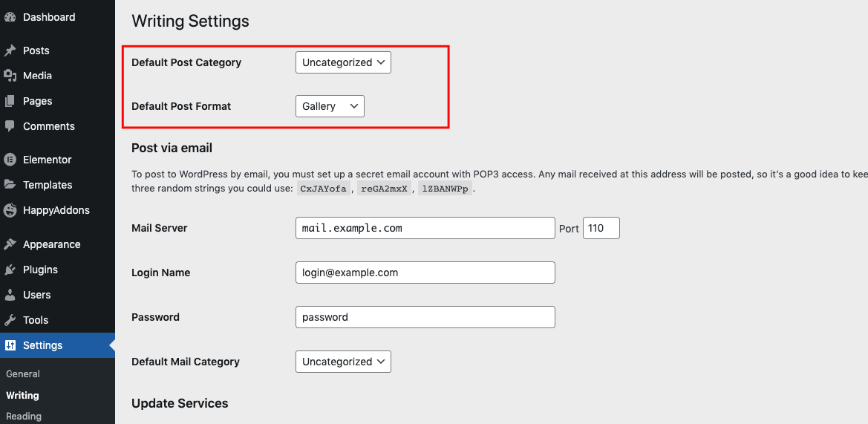Open the Users menu item
Viewport: 868px width, 424px height.
[36, 295]
